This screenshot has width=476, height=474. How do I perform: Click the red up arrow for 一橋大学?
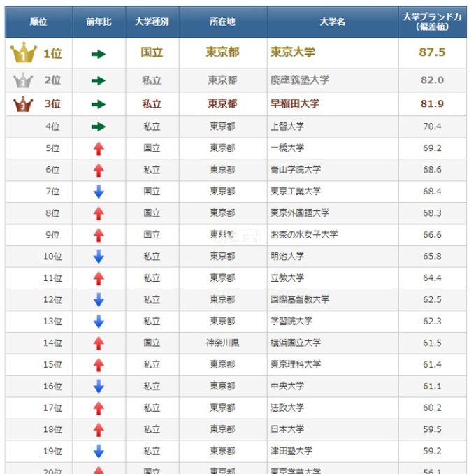click(99, 149)
